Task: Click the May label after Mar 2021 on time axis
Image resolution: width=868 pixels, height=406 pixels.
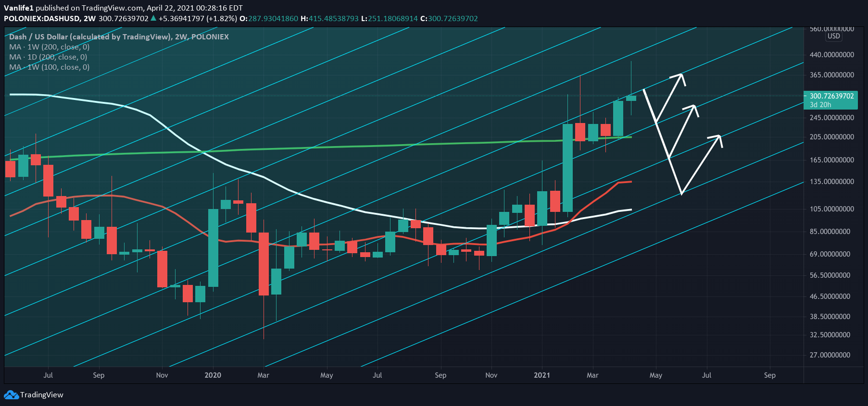Action: pyautogui.click(x=656, y=375)
